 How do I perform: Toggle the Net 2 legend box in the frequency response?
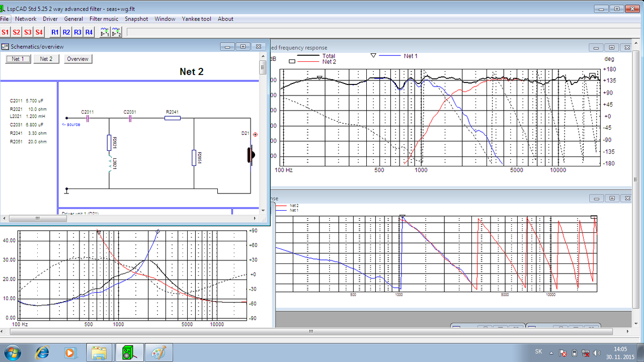click(x=292, y=61)
